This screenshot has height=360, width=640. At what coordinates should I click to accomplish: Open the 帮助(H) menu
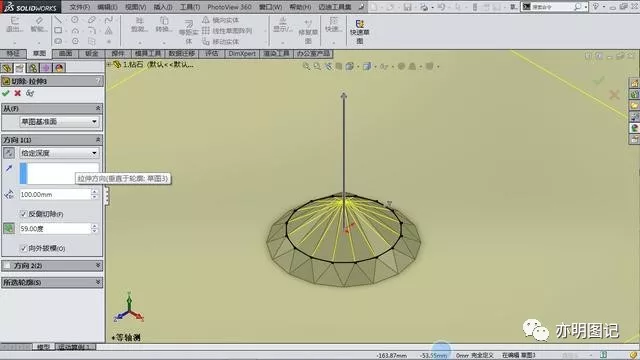tap(300, 7)
